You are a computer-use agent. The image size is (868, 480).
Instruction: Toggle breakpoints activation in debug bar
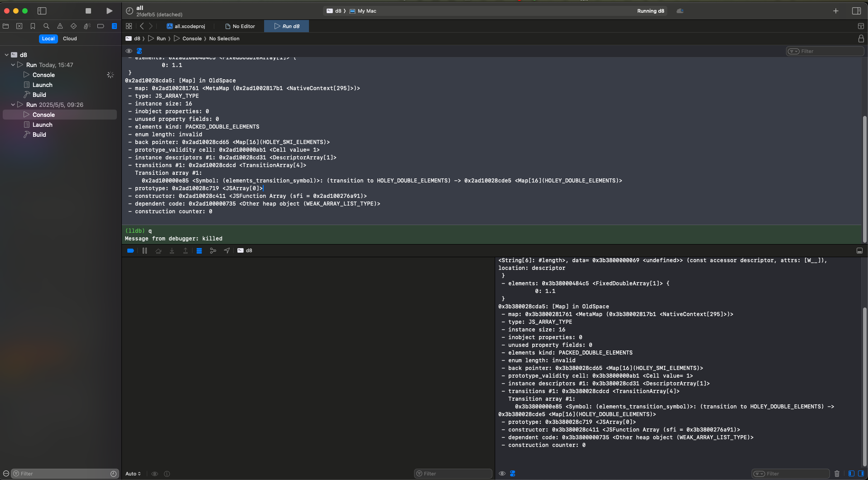(130, 250)
